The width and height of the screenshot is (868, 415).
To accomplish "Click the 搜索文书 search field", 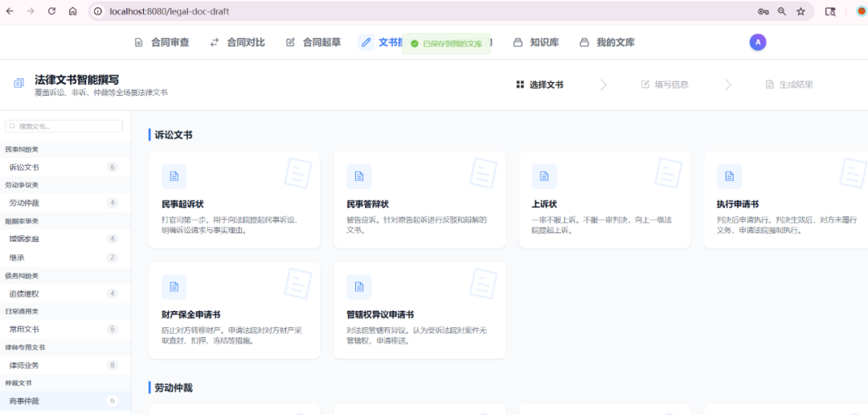I will 64,126.
